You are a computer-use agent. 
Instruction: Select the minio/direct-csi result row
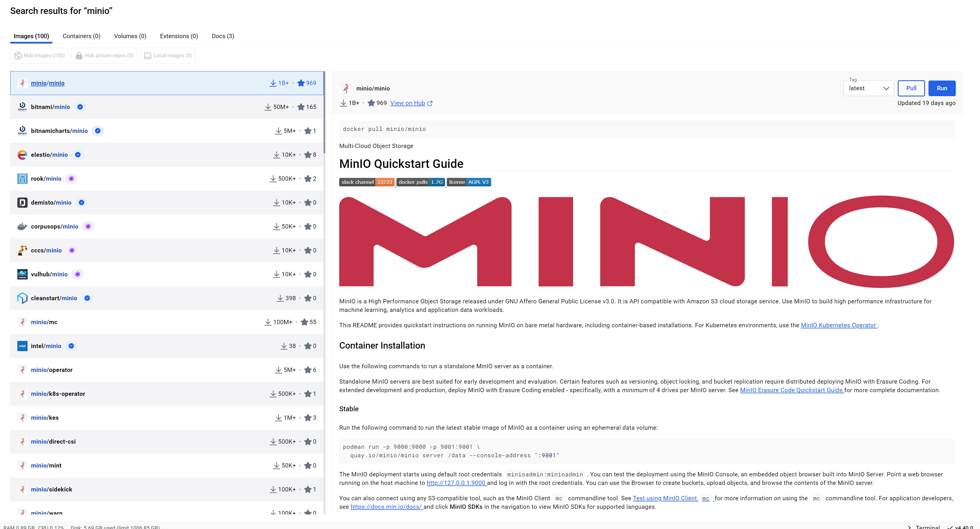click(x=167, y=441)
